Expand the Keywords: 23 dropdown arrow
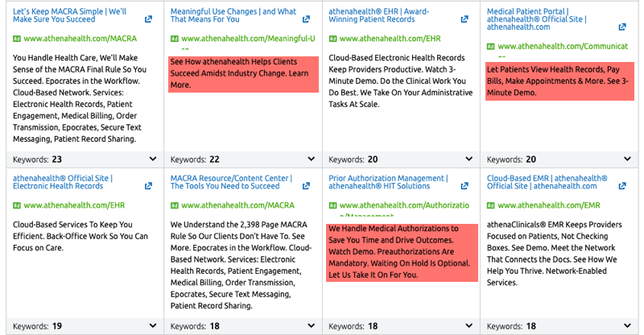 coord(153,159)
